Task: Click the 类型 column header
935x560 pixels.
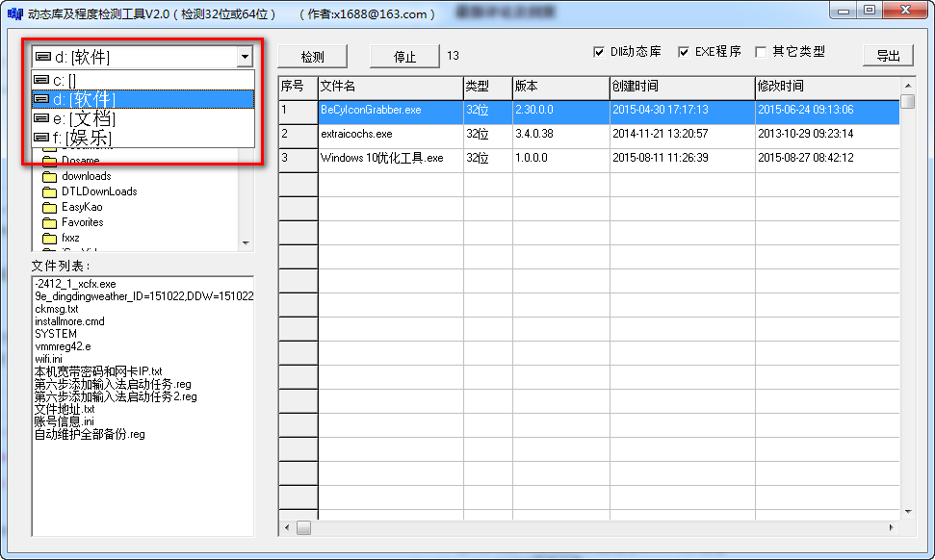Action: click(488, 87)
